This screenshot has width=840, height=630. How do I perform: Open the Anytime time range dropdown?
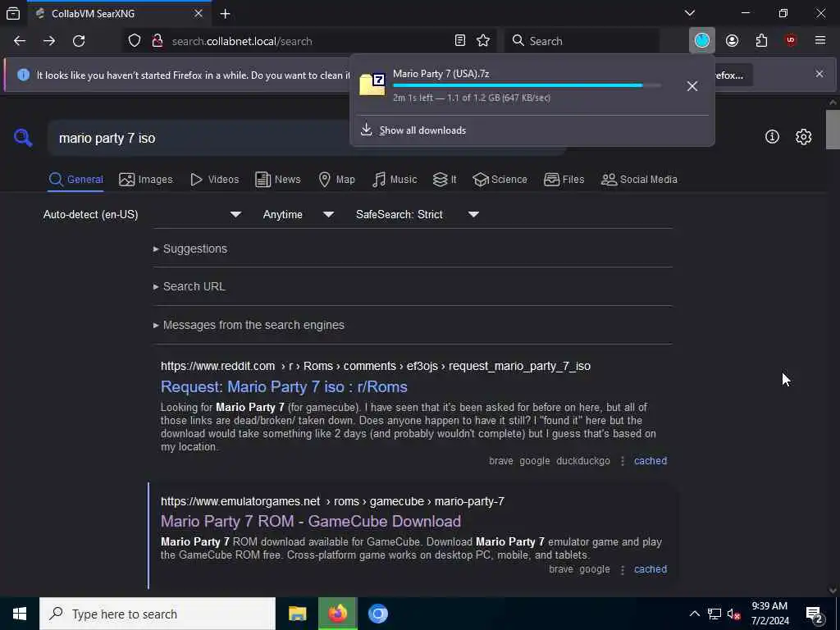point(298,214)
